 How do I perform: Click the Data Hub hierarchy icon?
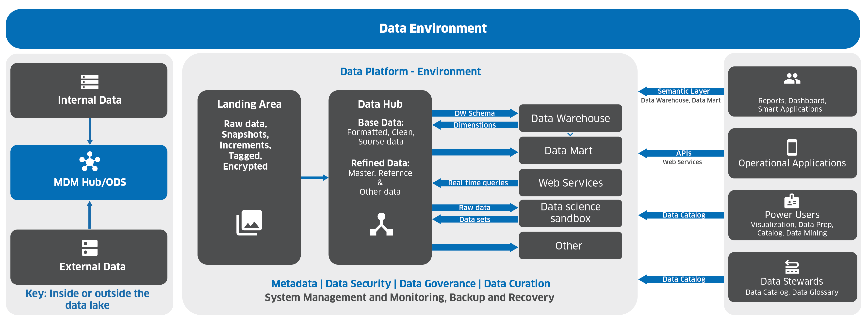(x=381, y=224)
